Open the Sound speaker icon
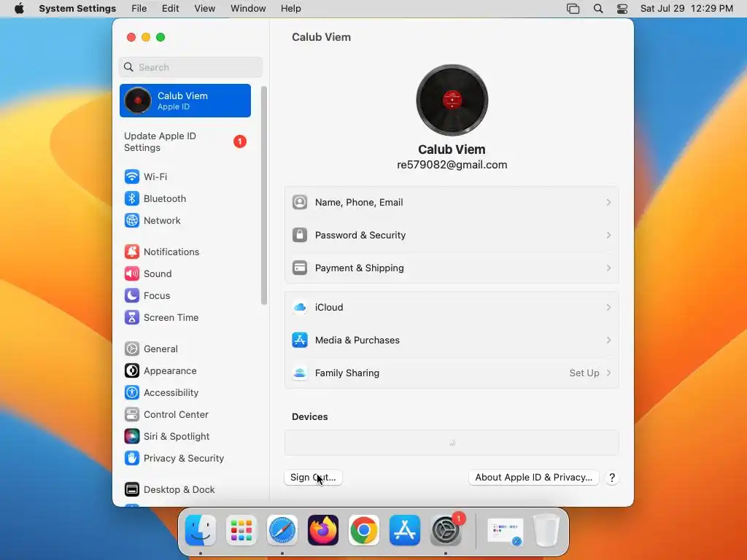 132,274
